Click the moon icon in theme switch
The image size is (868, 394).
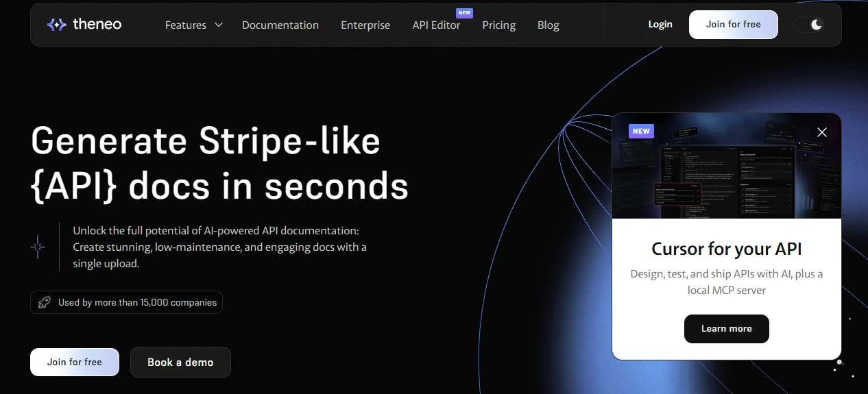pos(816,25)
